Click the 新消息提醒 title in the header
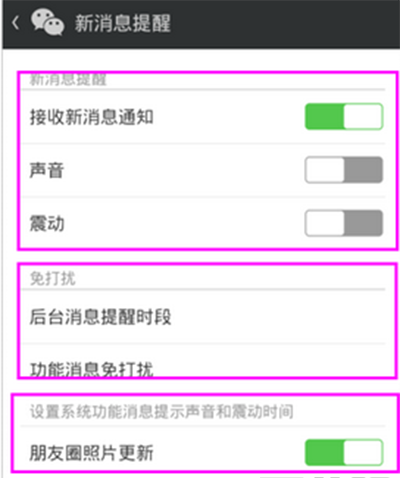 (x=122, y=23)
